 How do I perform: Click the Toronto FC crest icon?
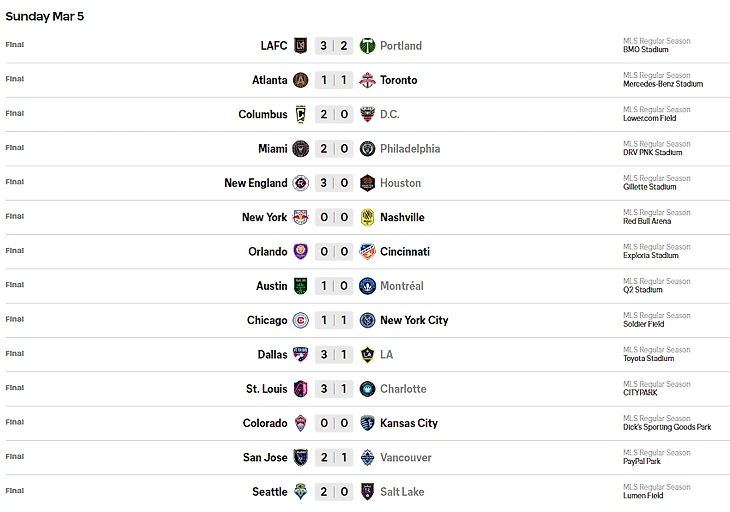[x=367, y=80]
